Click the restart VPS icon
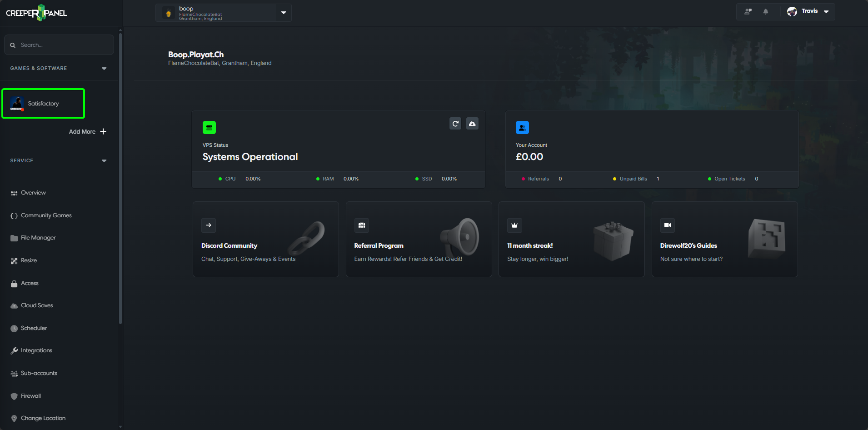Viewport: 868px width, 430px height. 455,123
